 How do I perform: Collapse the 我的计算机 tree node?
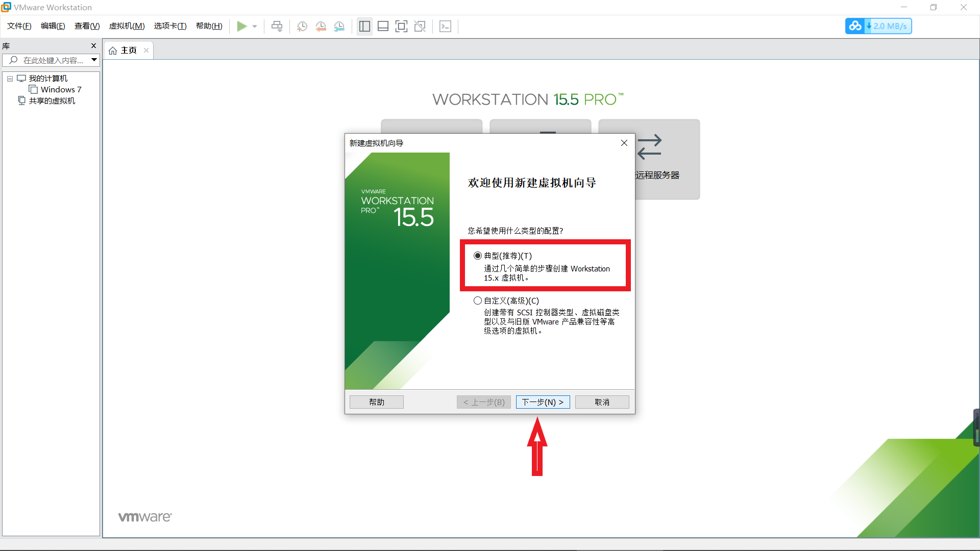tap(10, 79)
